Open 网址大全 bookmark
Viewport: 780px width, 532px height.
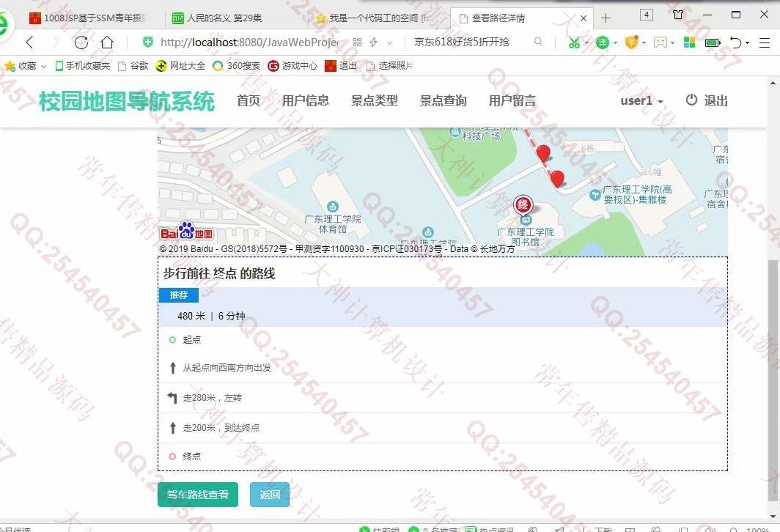coord(180,66)
